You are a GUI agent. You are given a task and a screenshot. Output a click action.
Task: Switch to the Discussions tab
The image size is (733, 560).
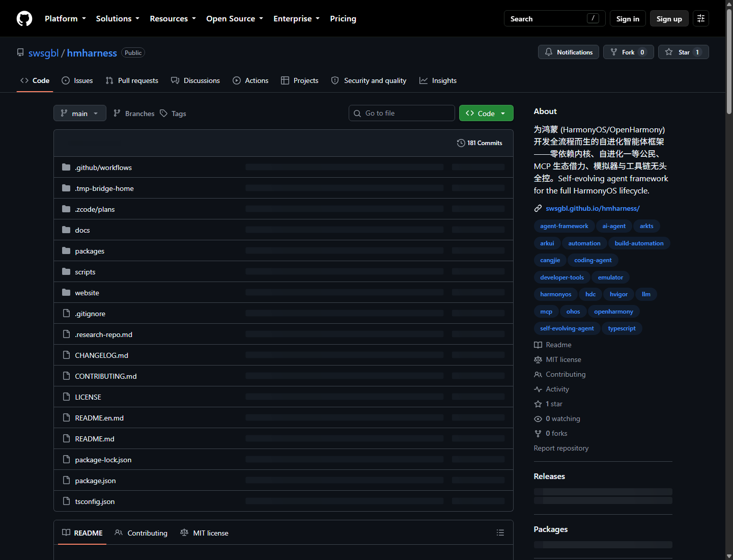pyautogui.click(x=195, y=80)
